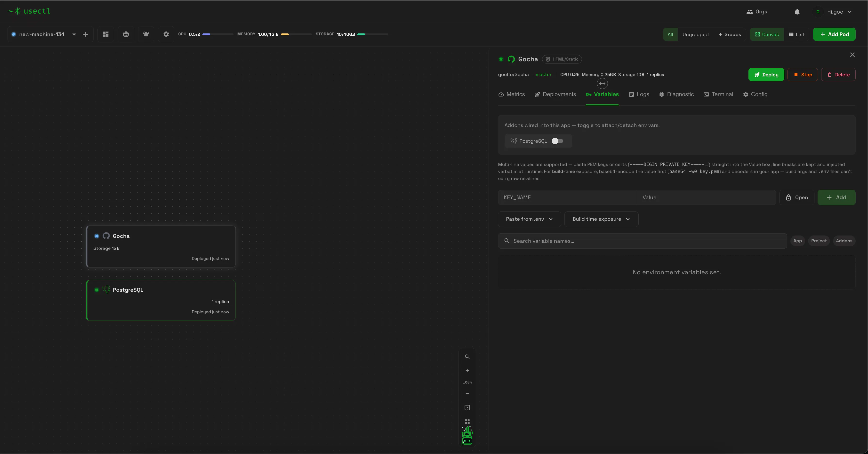This screenshot has height=454, width=868.
Task: Open the globe network icon
Action: pyautogui.click(x=126, y=34)
